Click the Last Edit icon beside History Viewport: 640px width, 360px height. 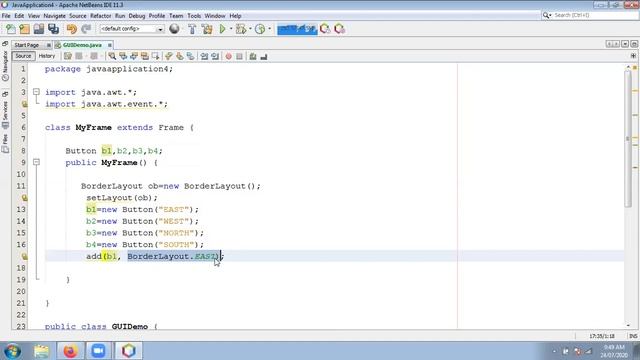click(x=68, y=56)
